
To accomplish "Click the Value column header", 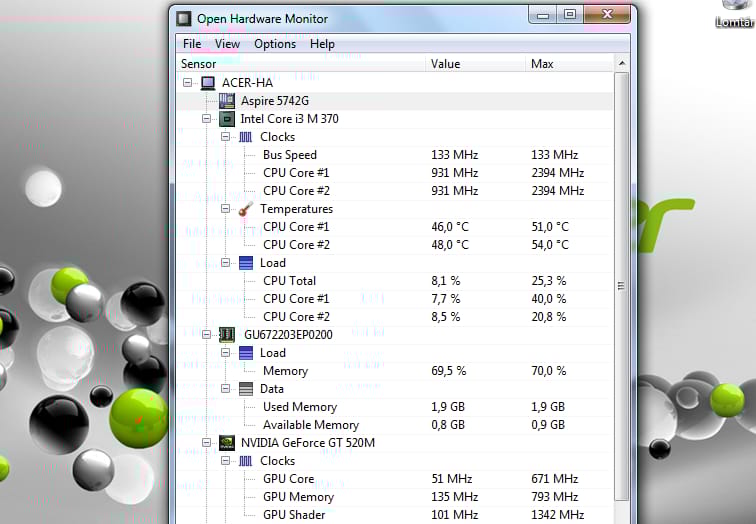I will 475,64.
